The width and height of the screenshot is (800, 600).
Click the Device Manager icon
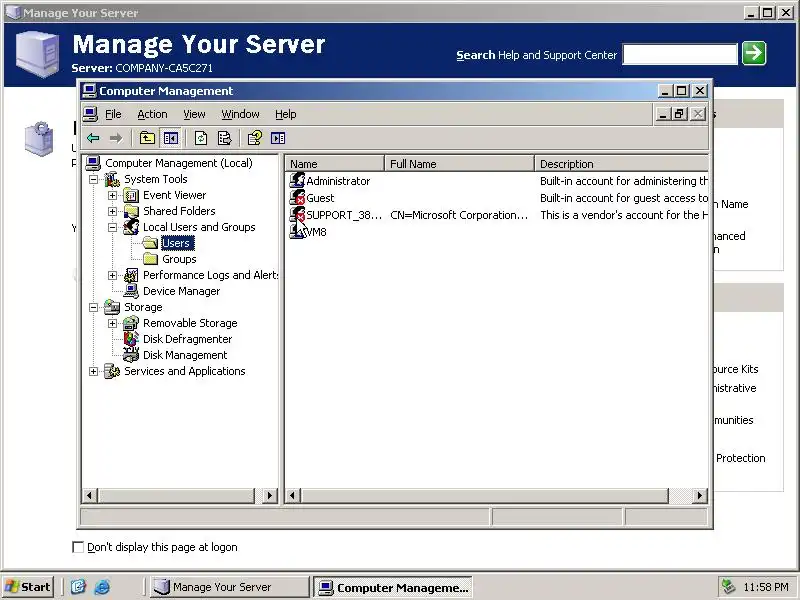point(131,291)
